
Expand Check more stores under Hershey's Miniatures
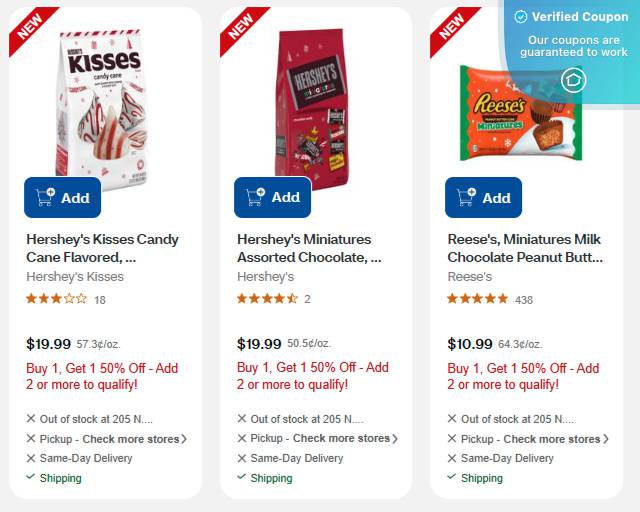(x=345, y=439)
